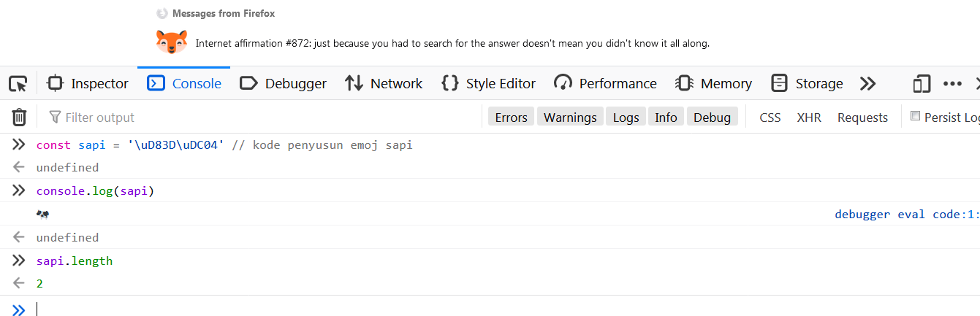Click the Messages from Firefox heading
This screenshot has width=980, height=316.
point(224,13)
